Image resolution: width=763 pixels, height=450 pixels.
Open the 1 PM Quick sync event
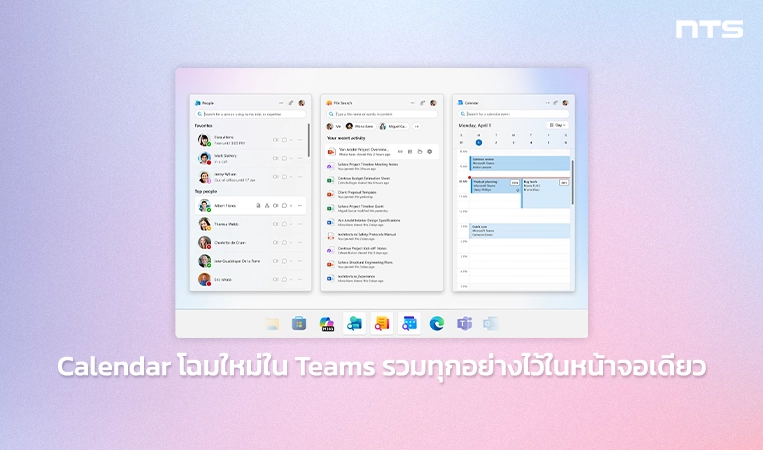pyautogui.click(x=520, y=231)
